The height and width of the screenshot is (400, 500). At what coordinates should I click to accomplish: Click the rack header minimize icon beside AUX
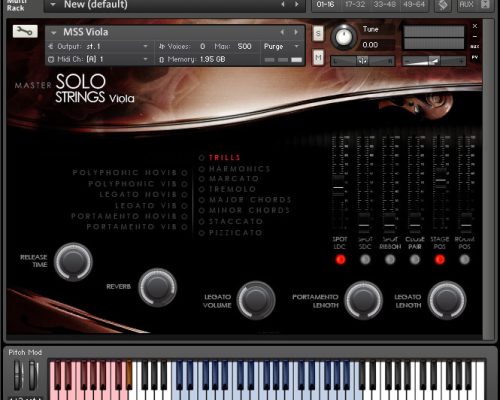(485, 4)
